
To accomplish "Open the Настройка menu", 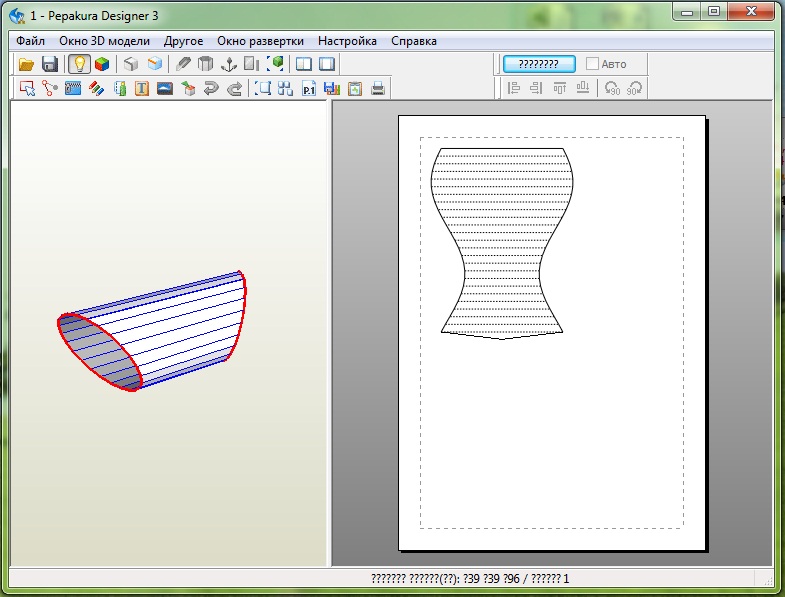I will (x=347, y=41).
